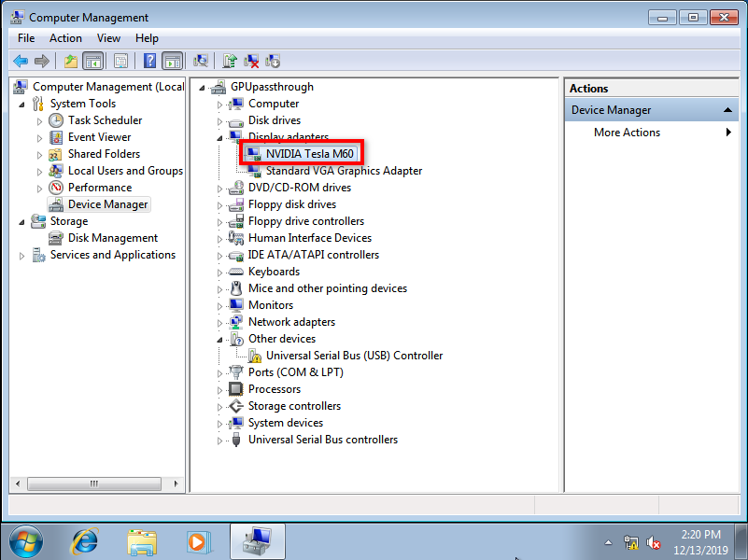Expand the Processors category
Screen dimensions: 748x560
click(x=219, y=390)
